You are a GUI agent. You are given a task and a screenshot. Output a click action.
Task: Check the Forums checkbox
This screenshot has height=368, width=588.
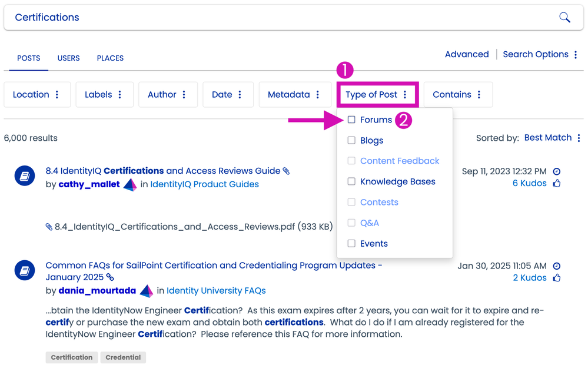pos(351,120)
